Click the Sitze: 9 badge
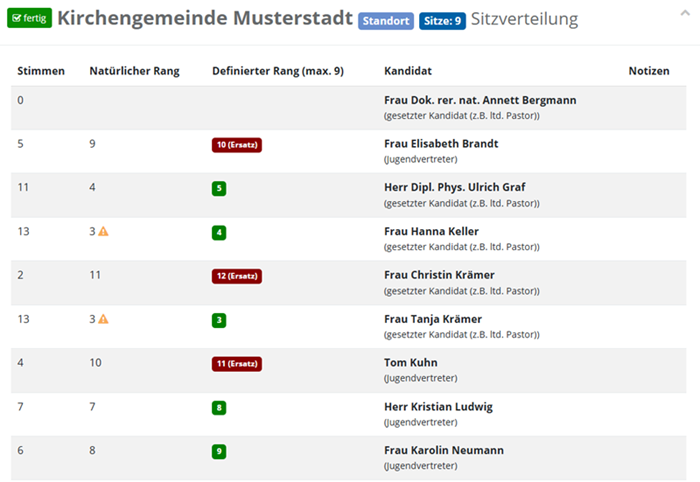 click(442, 21)
